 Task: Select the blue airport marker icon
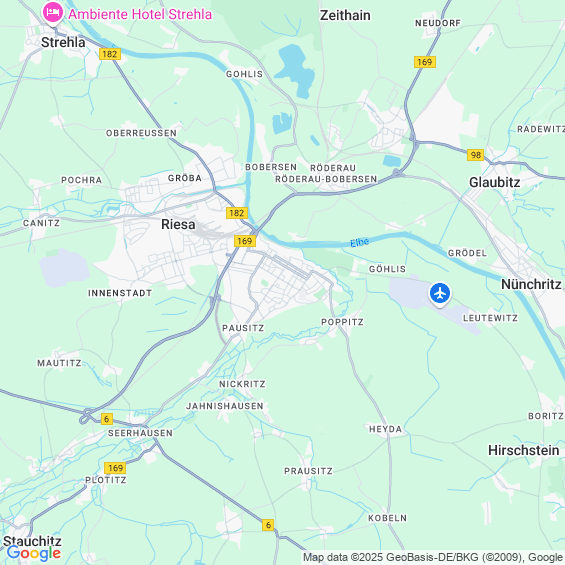pyautogui.click(x=440, y=294)
